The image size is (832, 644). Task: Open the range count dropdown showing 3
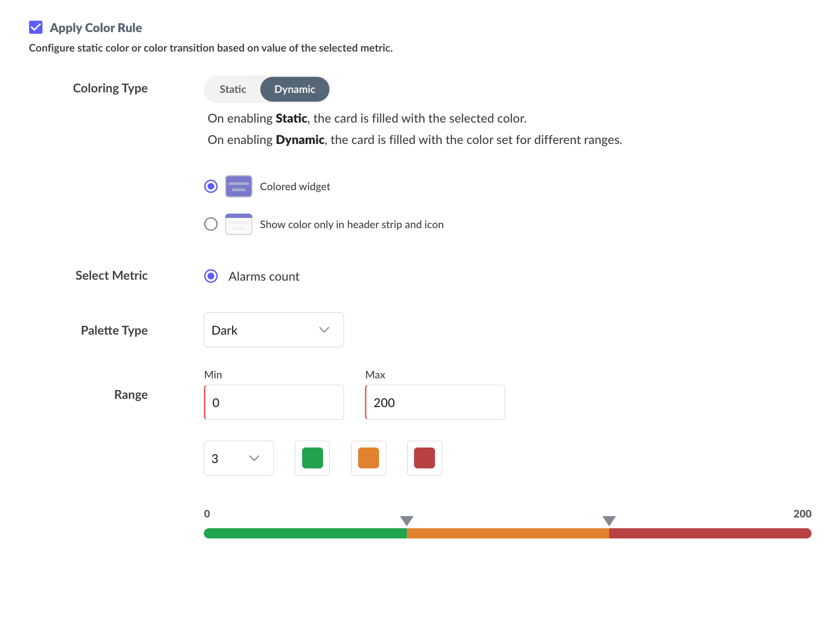pyautogui.click(x=238, y=458)
